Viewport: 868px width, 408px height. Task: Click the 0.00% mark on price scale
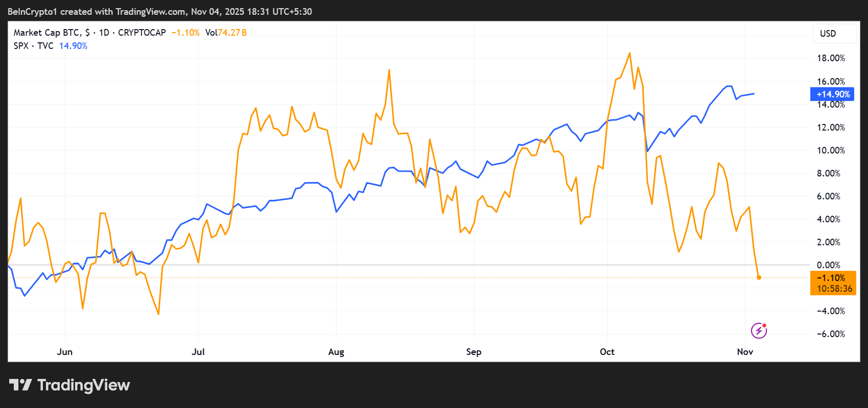(x=828, y=265)
